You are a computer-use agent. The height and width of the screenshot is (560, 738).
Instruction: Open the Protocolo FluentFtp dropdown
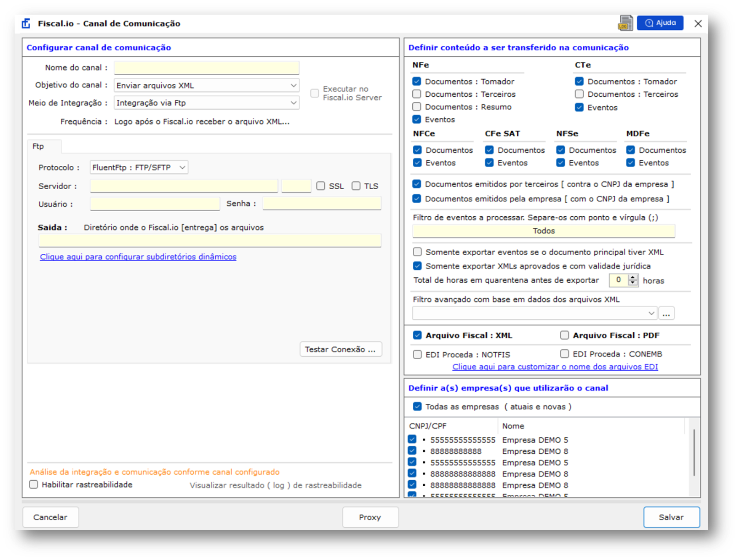point(139,167)
